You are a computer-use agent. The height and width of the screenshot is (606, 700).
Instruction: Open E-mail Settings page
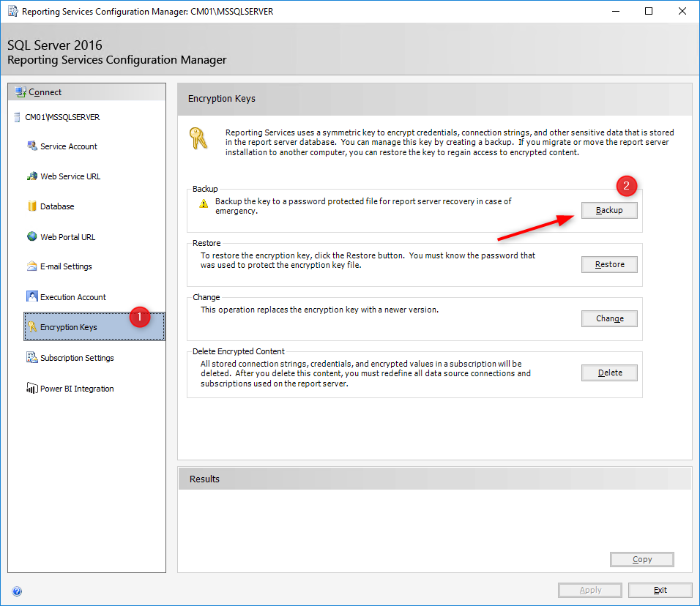point(66,266)
